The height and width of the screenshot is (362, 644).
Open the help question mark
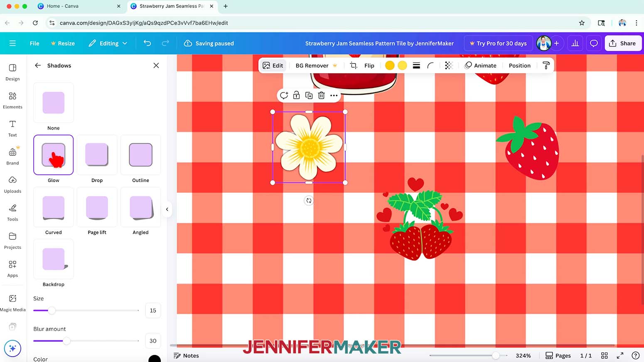635,356
